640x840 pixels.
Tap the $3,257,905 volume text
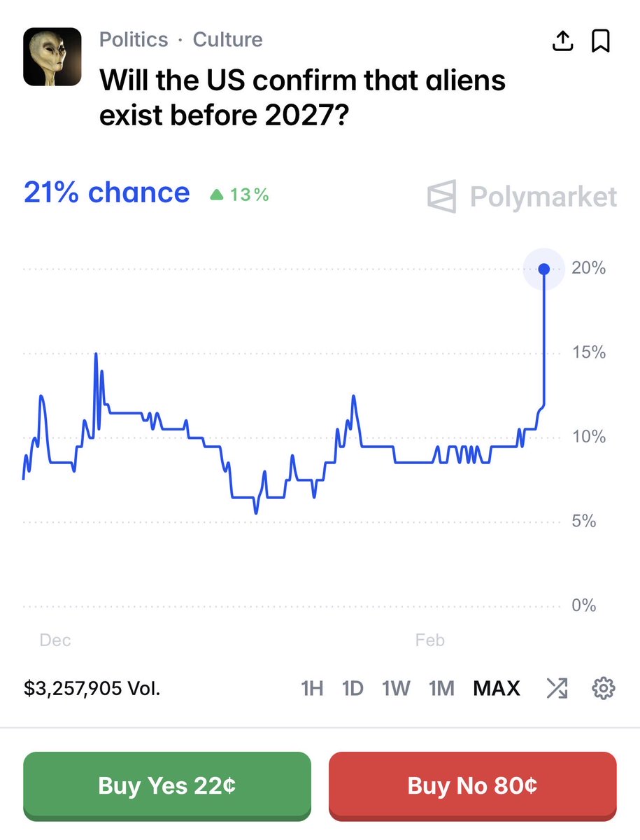[92, 689]
